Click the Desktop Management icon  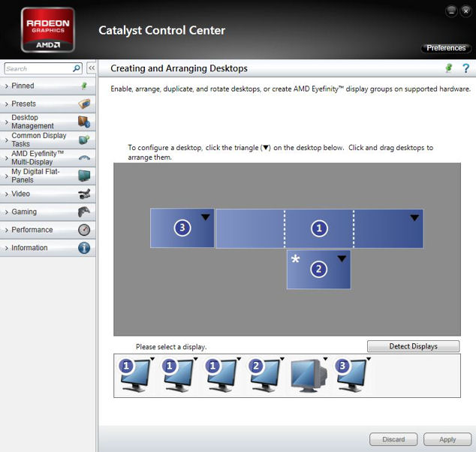(84, 122)
